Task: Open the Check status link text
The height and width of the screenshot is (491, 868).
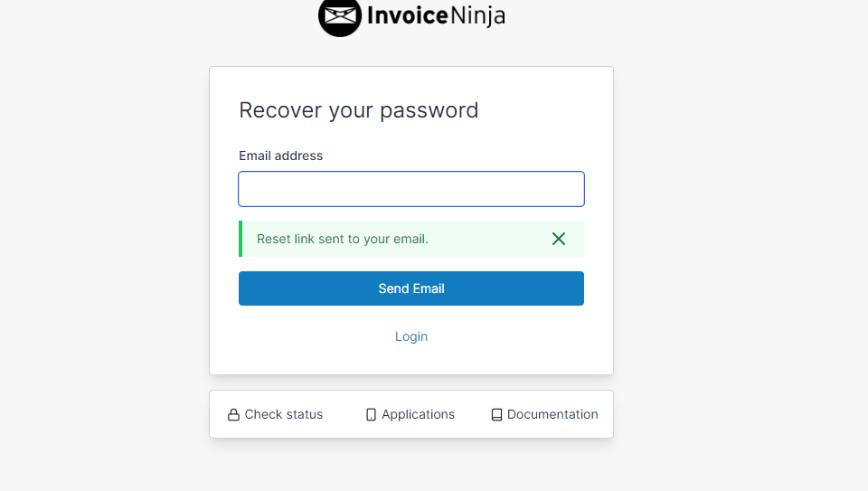Action: point(283,414)
